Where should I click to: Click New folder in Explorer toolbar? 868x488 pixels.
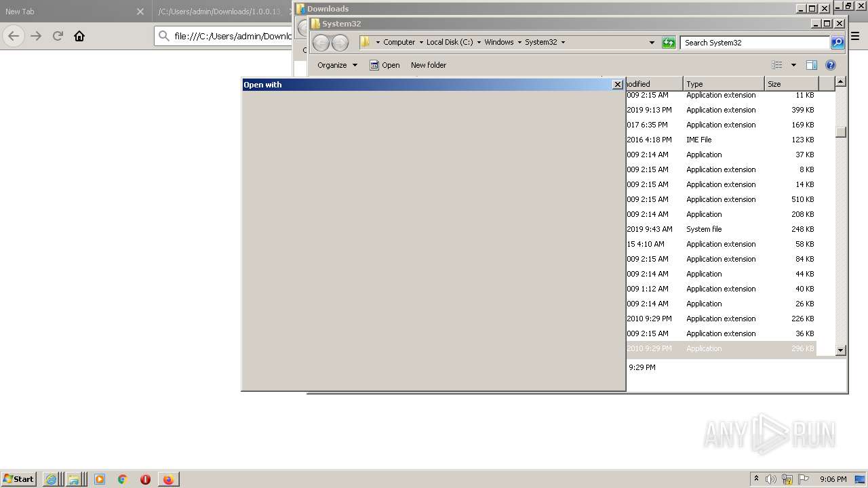coord(429,65)
